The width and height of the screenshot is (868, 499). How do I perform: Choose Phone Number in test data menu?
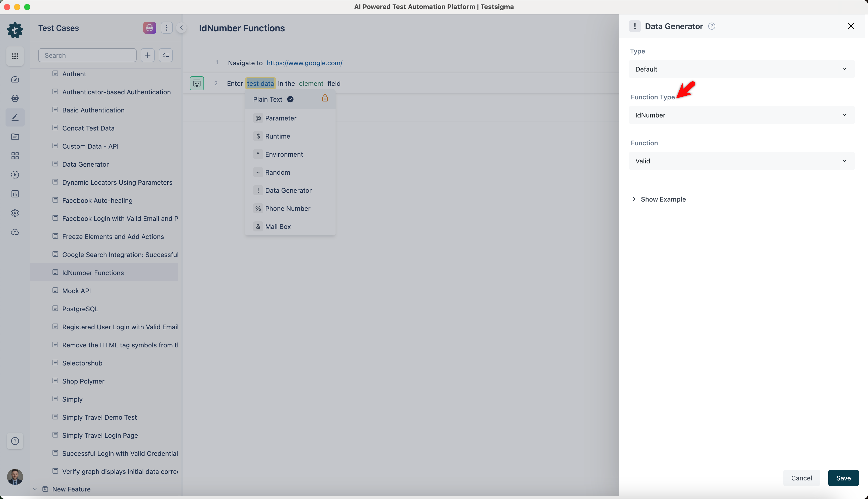tap(287, 208)
